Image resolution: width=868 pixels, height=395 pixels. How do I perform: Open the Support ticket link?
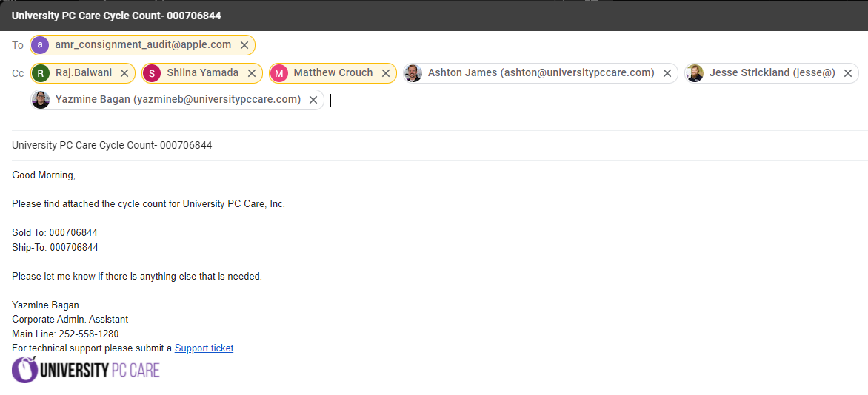click(x=204, y=348)
